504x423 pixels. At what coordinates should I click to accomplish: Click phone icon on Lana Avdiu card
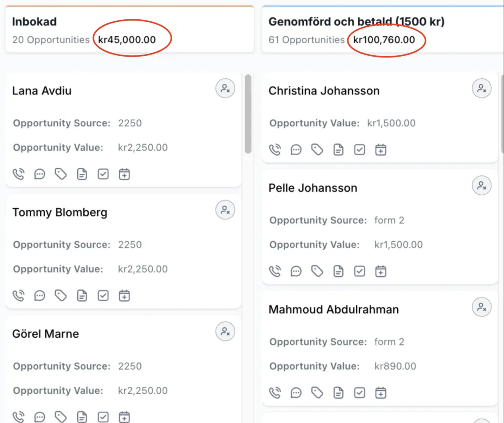(18, 174)
